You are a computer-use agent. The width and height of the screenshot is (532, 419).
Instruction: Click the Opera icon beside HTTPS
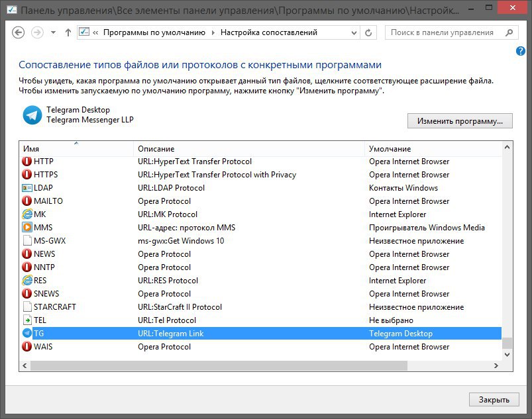(x=27, y=175)
